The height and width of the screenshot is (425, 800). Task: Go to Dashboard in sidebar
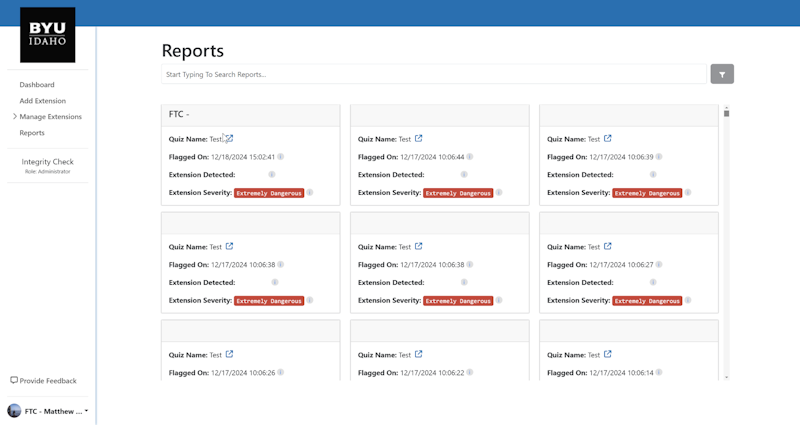(x=37, y=85)
